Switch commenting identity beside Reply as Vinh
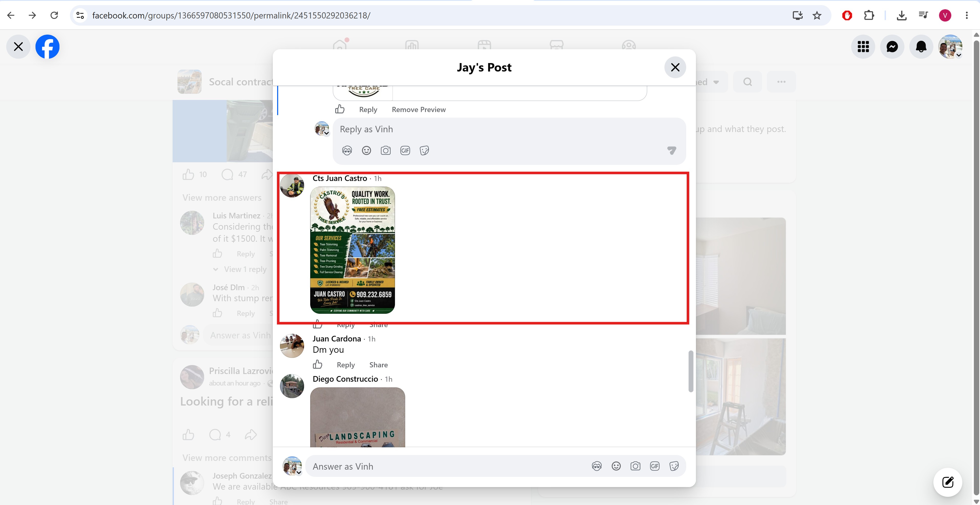Viewport: 980px width, 505px height. [322, 129]
